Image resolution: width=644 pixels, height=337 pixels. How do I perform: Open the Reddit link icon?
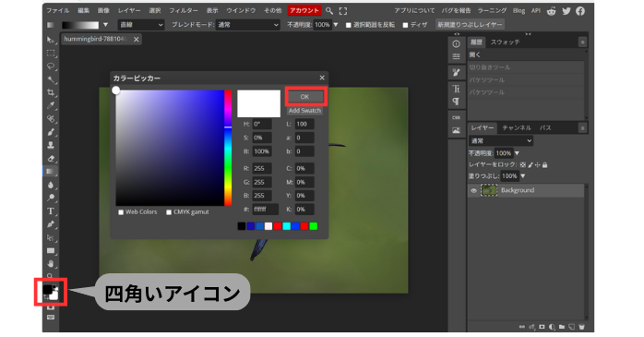[x=551, y=11]
